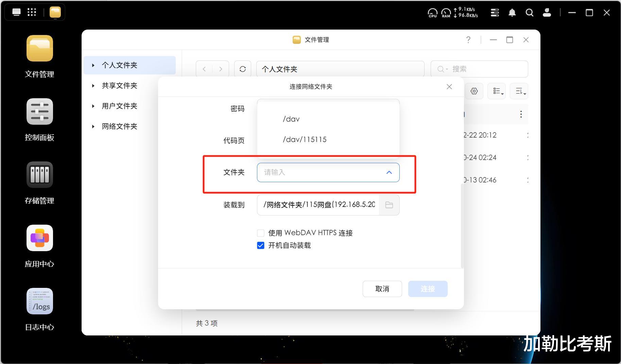Screen dimensions: 621x364
Task: Maximize the 文件管理 window
Action: (510, 40)
